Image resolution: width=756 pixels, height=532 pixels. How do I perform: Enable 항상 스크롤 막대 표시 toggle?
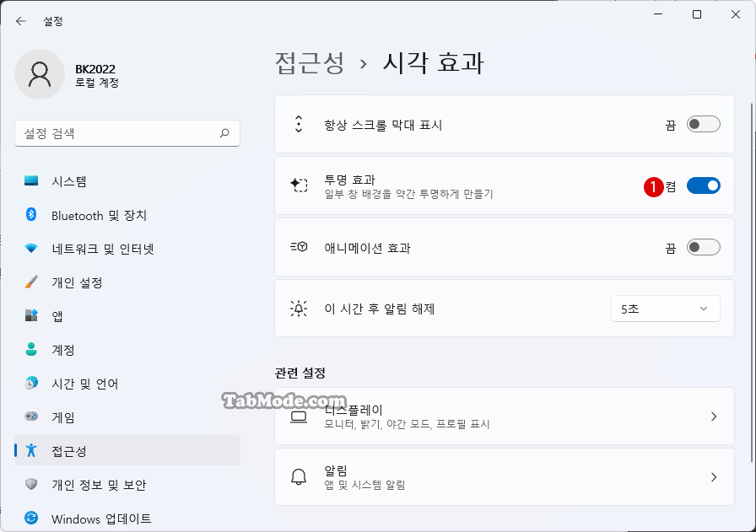coord(704,124)
